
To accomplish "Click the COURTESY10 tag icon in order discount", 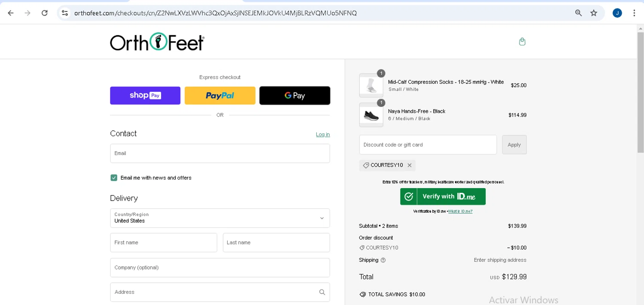I will click(x=362, y=248).
